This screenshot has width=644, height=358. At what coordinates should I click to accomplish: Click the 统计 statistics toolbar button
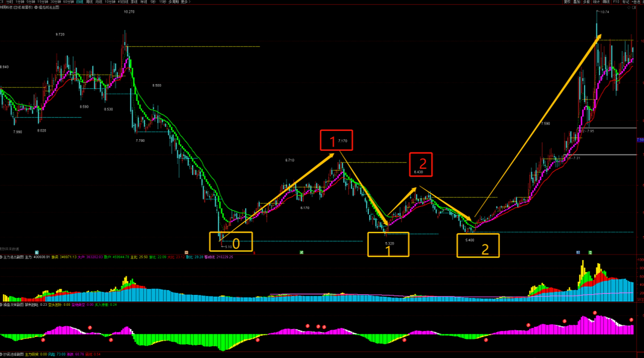596,2
